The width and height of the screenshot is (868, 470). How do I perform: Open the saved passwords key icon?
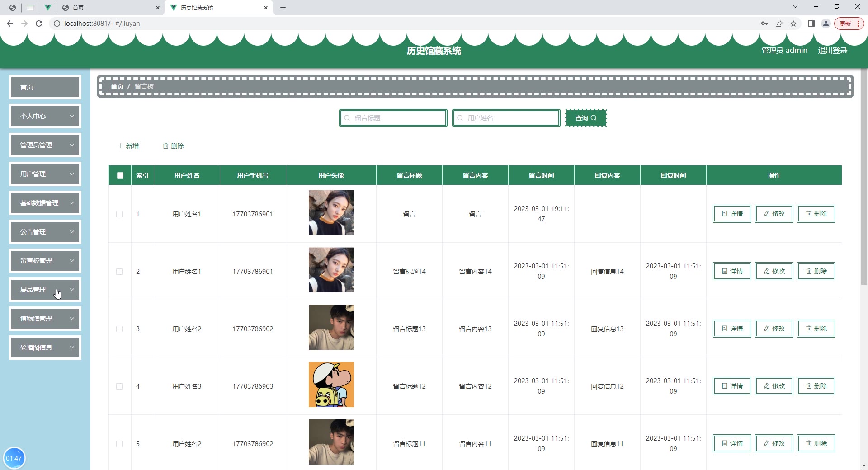click(764, 23)
